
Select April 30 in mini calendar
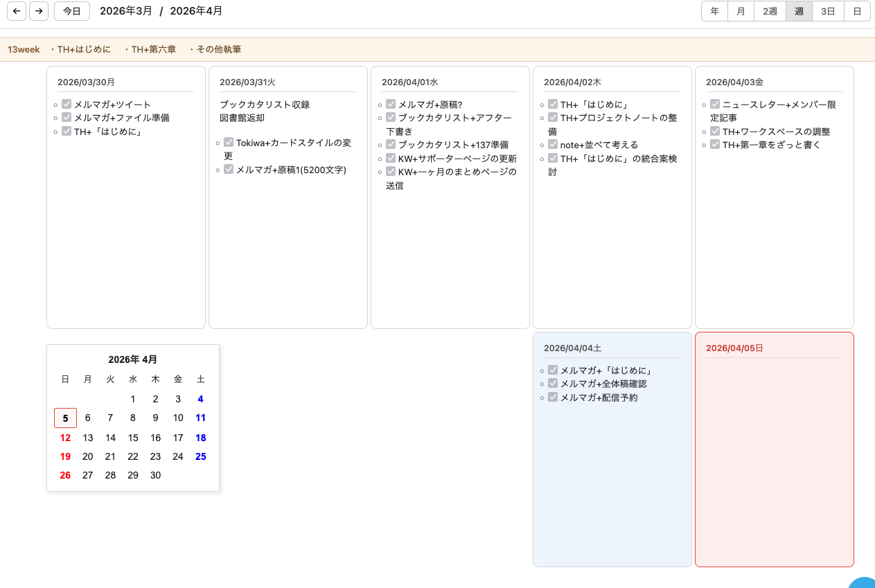[x=155, y=475]
